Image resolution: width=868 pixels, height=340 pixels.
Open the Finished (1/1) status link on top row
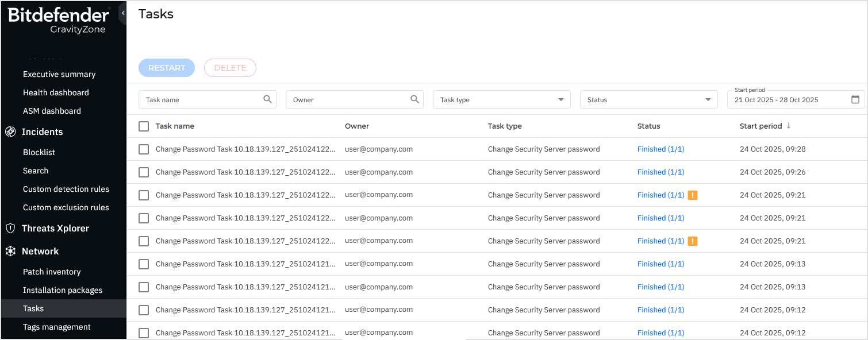[660, 149]
